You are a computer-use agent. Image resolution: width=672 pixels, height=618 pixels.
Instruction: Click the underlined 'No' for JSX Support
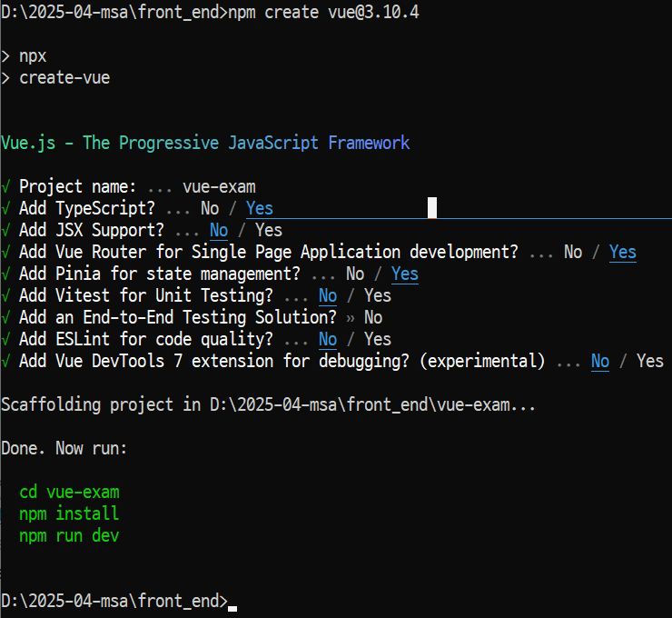tap(219, 231)
